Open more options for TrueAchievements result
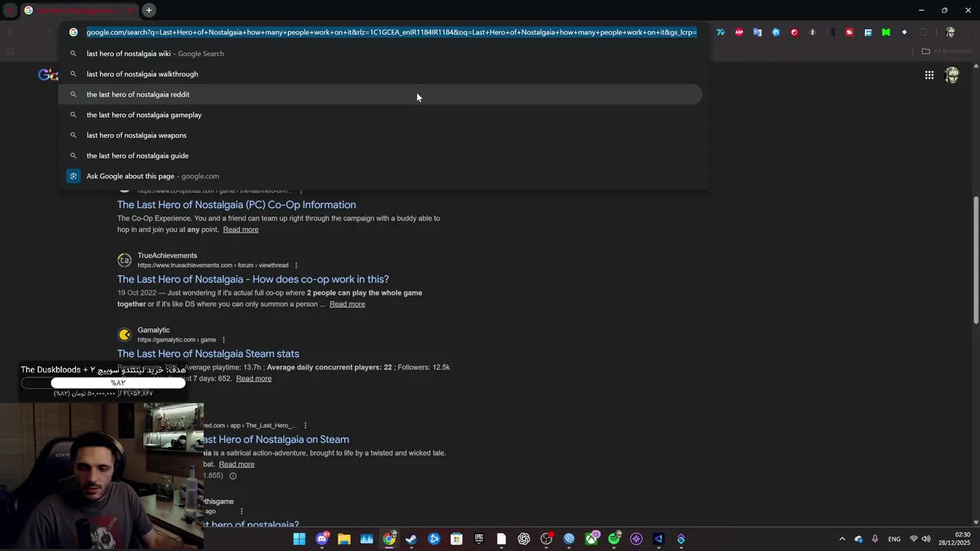980x551 pixels. click(x=296, y=266)
